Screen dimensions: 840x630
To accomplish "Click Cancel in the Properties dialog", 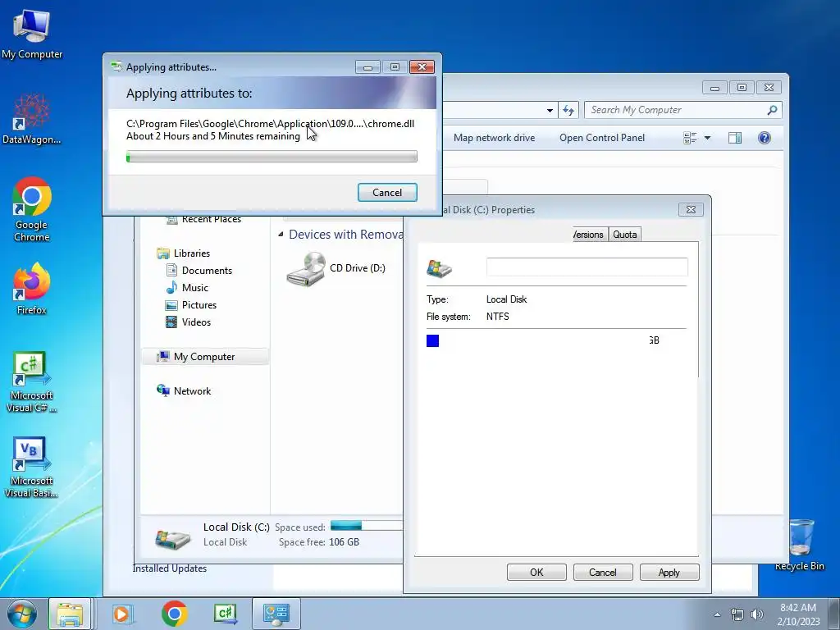I will pyautogui.click(x=603, y=572).
